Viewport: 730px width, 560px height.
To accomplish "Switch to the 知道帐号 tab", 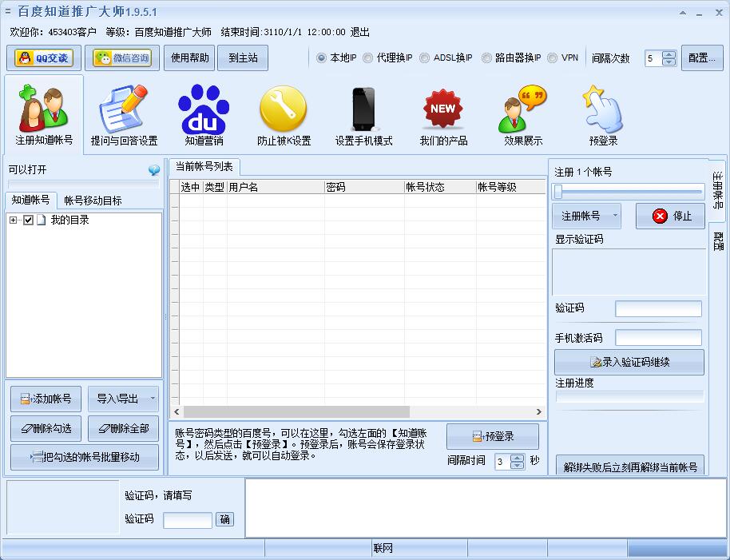I will coord(30,201).
